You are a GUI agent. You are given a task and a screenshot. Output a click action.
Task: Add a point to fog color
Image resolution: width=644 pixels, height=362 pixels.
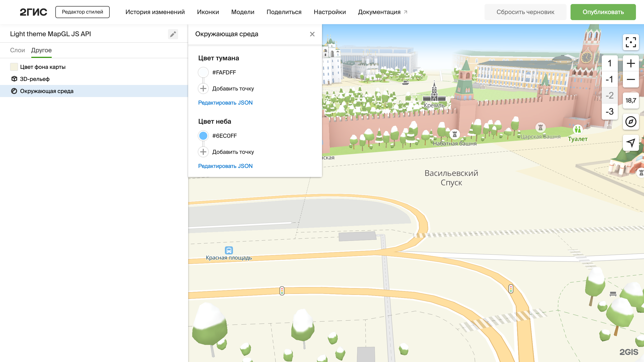pos(203,88)
